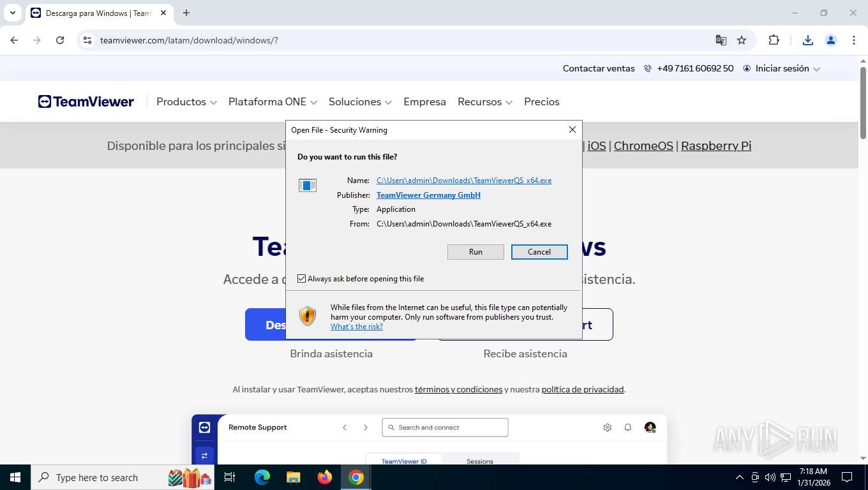Open File Explorer from taskbar

[294, 477]
